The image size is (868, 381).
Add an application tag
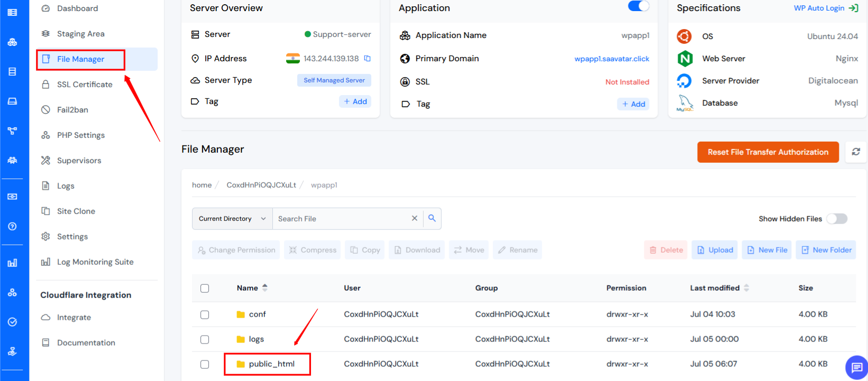point(633,104)
